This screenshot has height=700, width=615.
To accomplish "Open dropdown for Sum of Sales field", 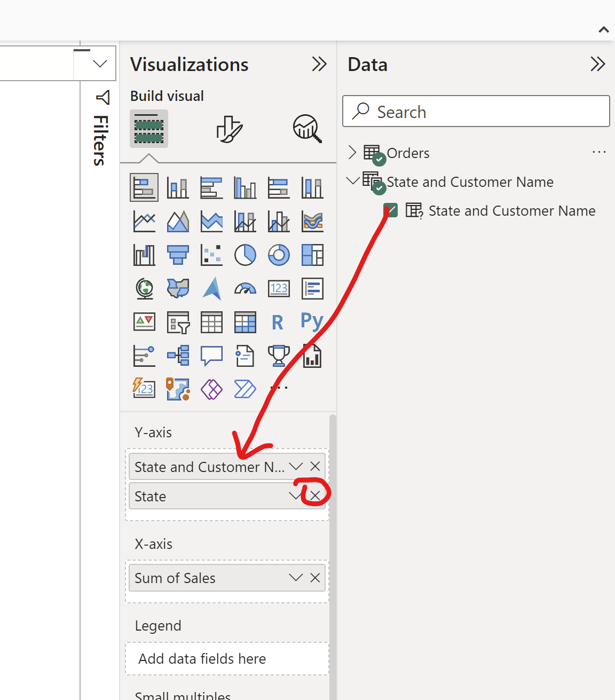I will [296, 578].
